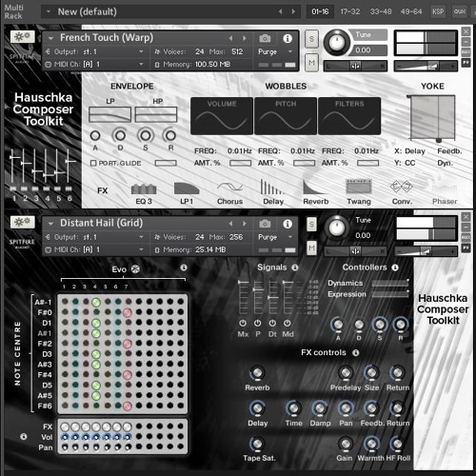Open the aux sends tab

click(460, 11)
